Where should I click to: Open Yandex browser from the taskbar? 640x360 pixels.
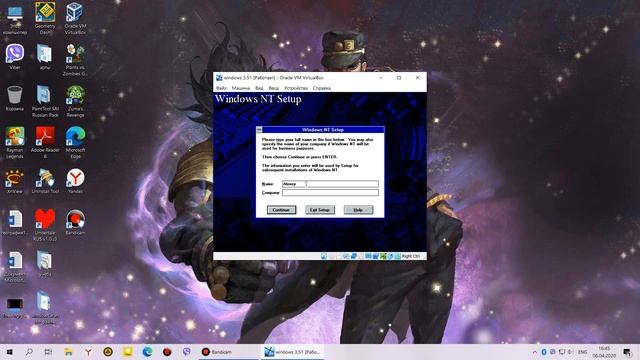click(88, 352)
